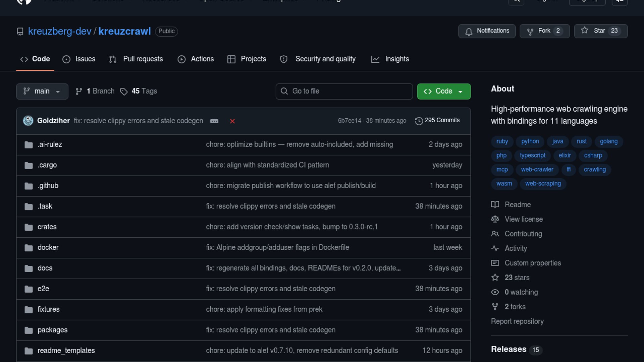Click the failed check X icon on latest commit
The image size is (644, 362).
[232, 121]
